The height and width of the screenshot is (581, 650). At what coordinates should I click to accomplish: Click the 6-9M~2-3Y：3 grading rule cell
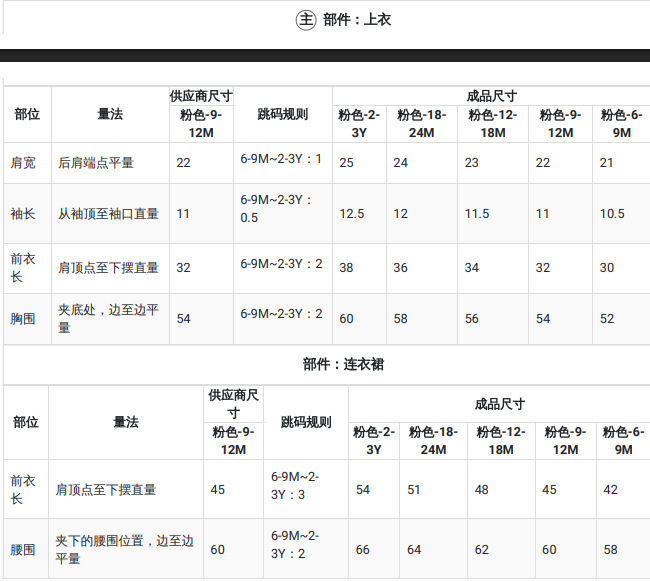(x=295, y=485)
